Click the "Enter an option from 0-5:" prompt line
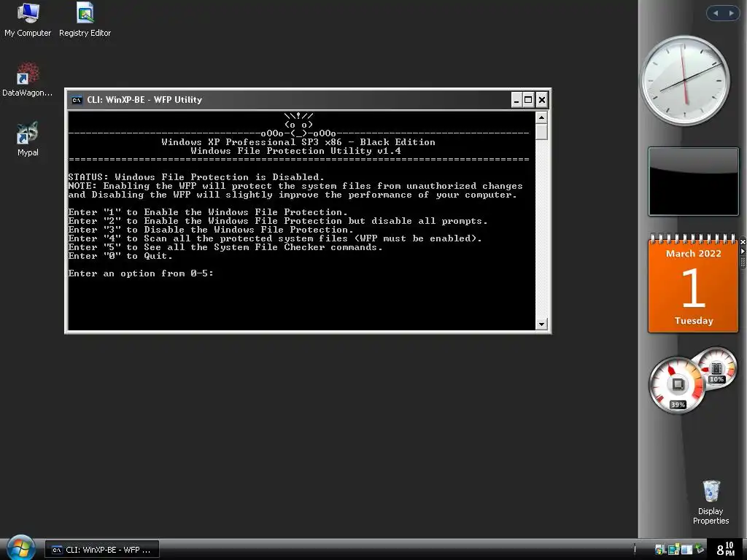 click(141, 273)
